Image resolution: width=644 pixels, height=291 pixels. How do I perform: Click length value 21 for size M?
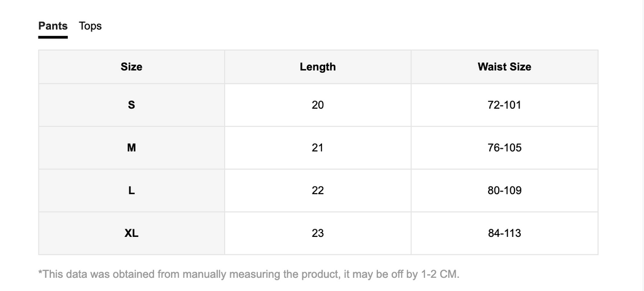click(318, 148)
